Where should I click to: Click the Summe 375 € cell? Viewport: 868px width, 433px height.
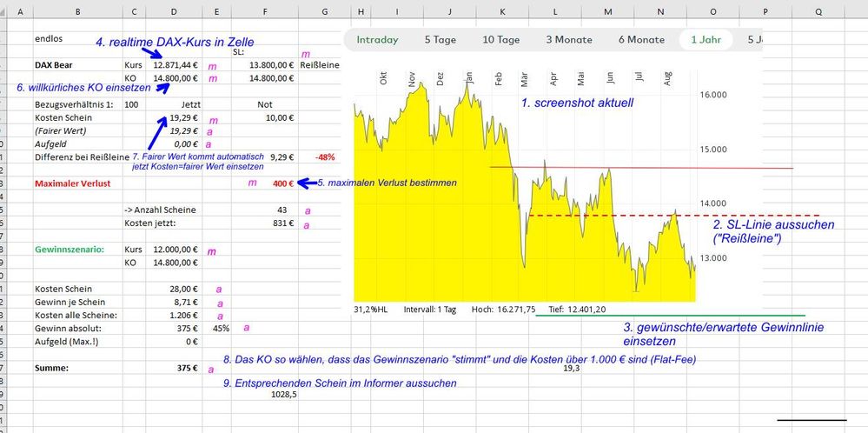pos(174,368)
